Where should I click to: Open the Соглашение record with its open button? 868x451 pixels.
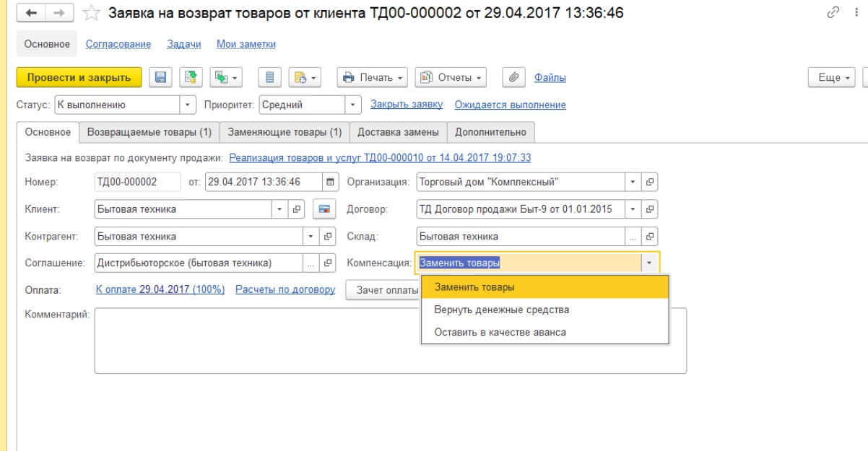(x=328, y=263)
